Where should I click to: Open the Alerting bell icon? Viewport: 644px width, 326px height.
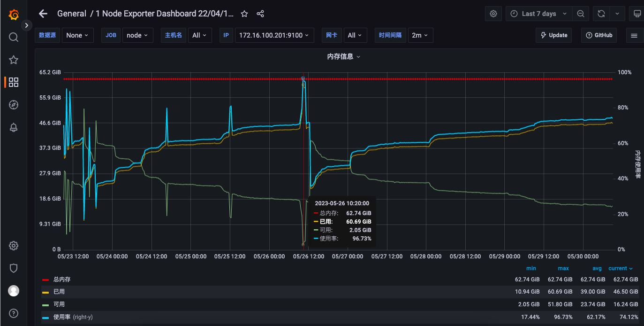pos(13,127)
